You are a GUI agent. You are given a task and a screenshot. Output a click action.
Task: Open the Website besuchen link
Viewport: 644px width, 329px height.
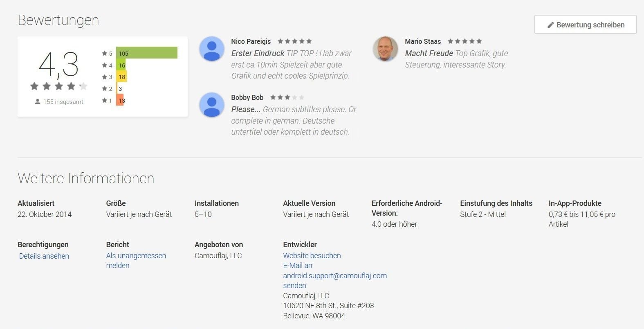click(x=312, y=256)
